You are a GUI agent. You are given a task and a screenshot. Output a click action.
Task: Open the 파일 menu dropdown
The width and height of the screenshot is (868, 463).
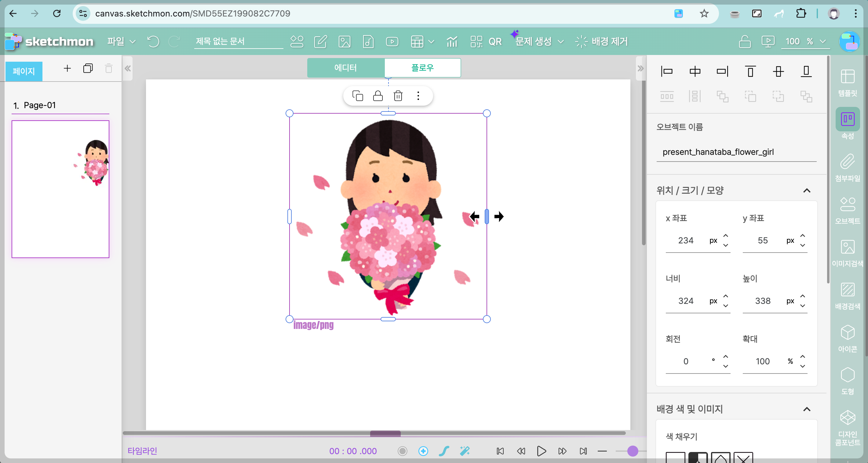[121, 42]
